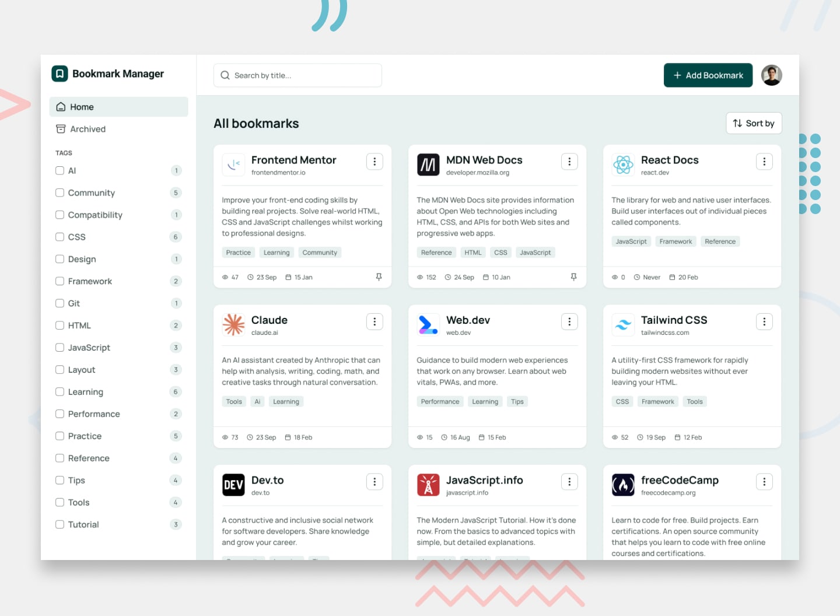The height and width of the screenshot is (616, 840).
Task: Click the Dev.to logo icon
Action: click(233, 485)
